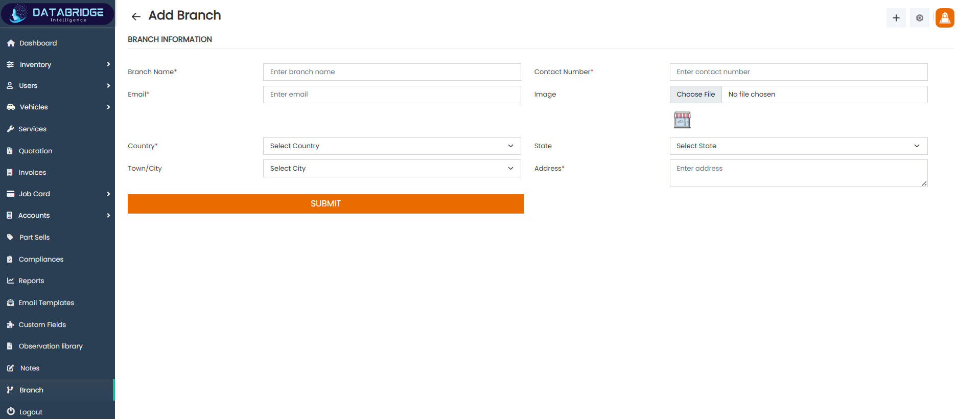Image resolution: width=980 pixels, height=419 pixels.
Task: Open the Compliances menu item
Action: tap(57, 260)
